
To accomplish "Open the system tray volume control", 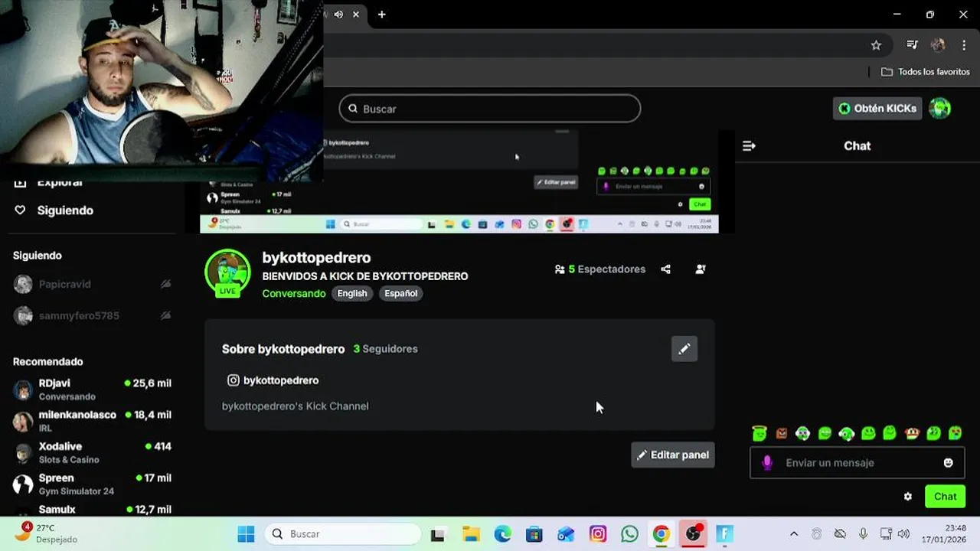I will tap(903, 534).
